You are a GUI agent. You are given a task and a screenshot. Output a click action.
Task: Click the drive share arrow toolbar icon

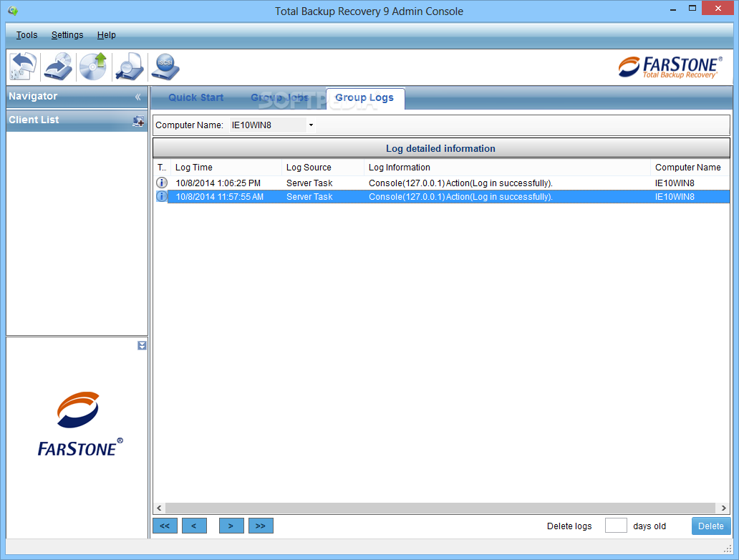(58, 67)
